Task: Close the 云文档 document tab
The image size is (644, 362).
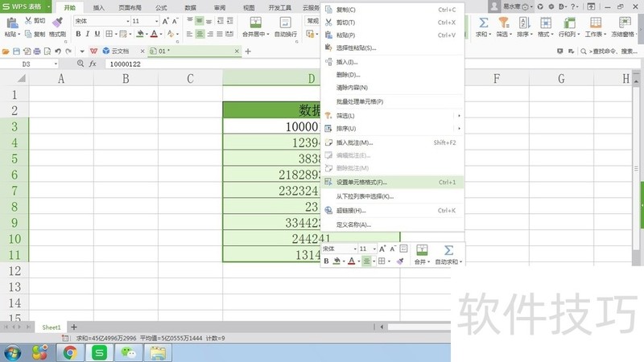Action: click(x=142, y=51)
